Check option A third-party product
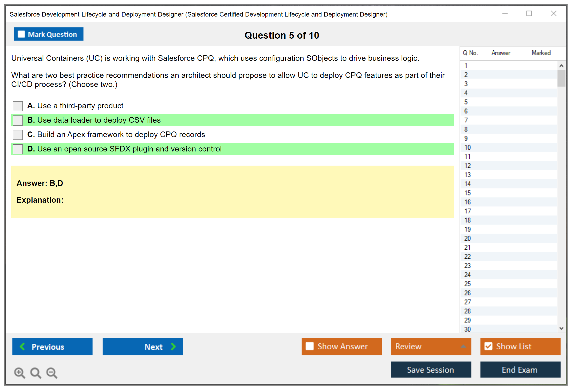 18,106
